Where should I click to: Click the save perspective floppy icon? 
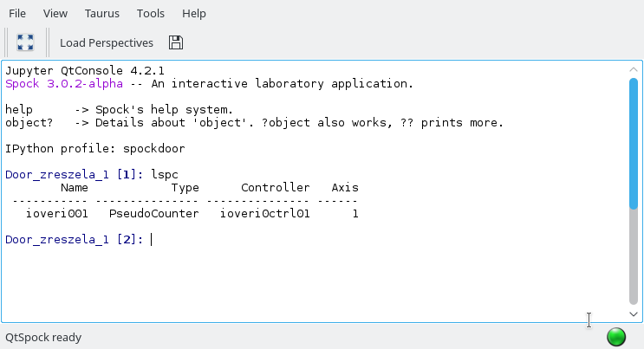click(176, 42)
